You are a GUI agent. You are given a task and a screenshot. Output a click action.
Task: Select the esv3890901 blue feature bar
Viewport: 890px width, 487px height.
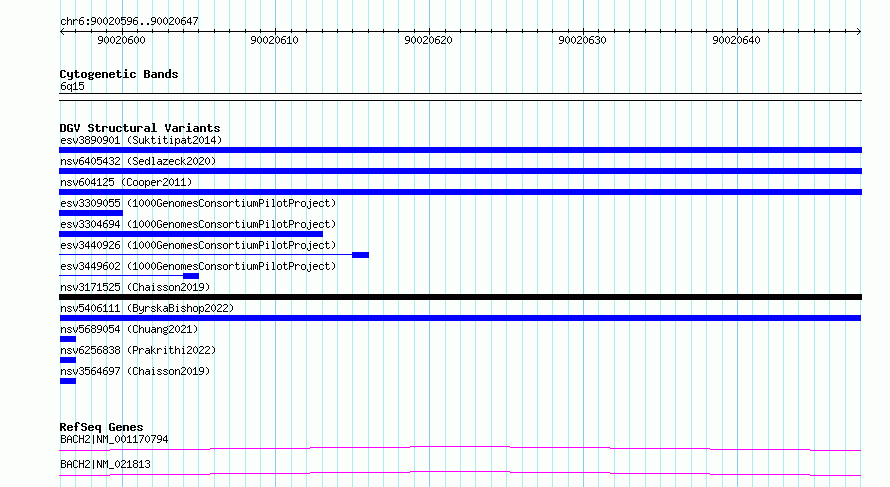tap(460, 150)
